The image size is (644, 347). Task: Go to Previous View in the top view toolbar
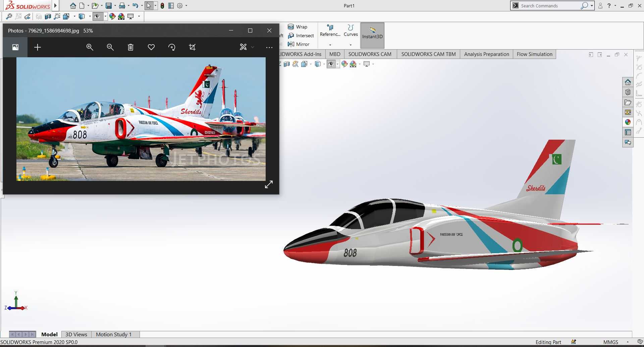[x=28, y=16]
